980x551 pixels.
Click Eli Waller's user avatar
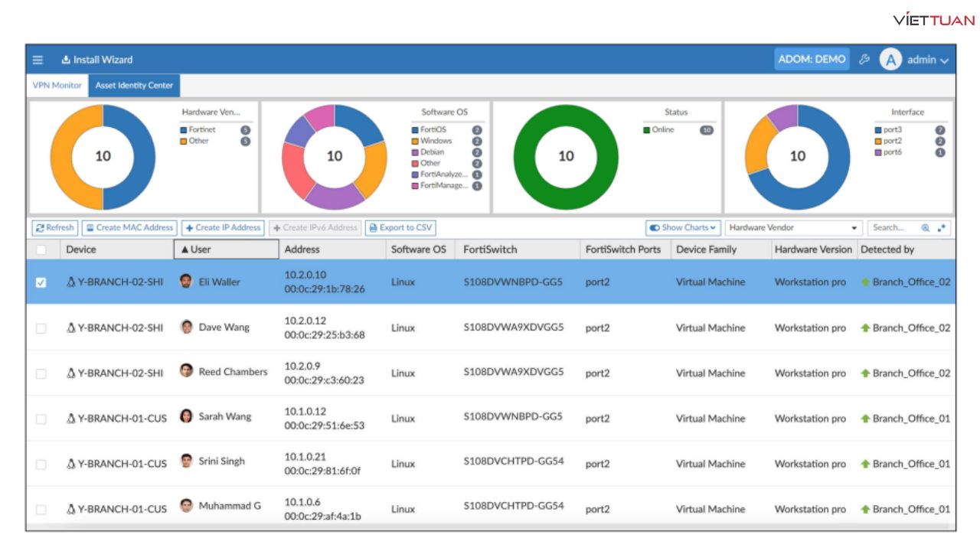(x=185, y=282)
